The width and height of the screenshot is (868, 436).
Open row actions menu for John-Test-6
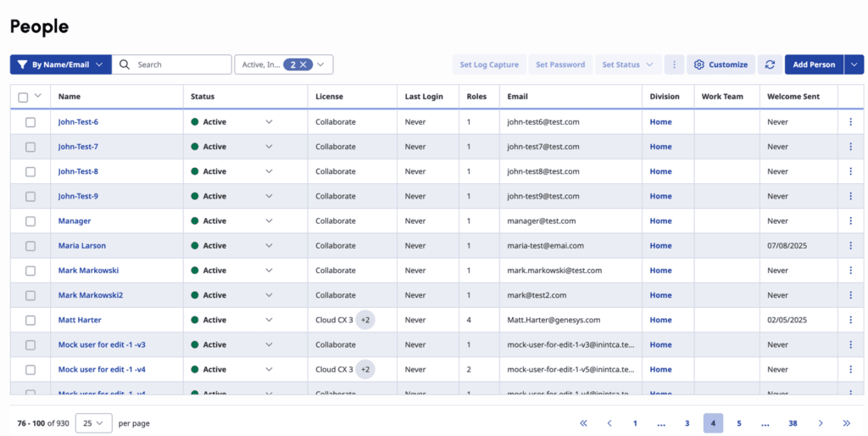click(x=850, y=122)
